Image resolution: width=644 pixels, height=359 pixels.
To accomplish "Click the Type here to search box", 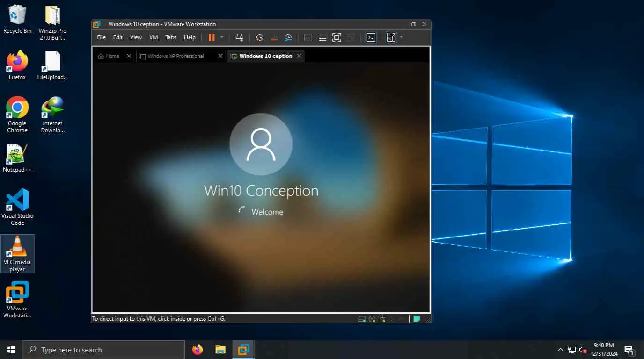I will tap(103, 350).
